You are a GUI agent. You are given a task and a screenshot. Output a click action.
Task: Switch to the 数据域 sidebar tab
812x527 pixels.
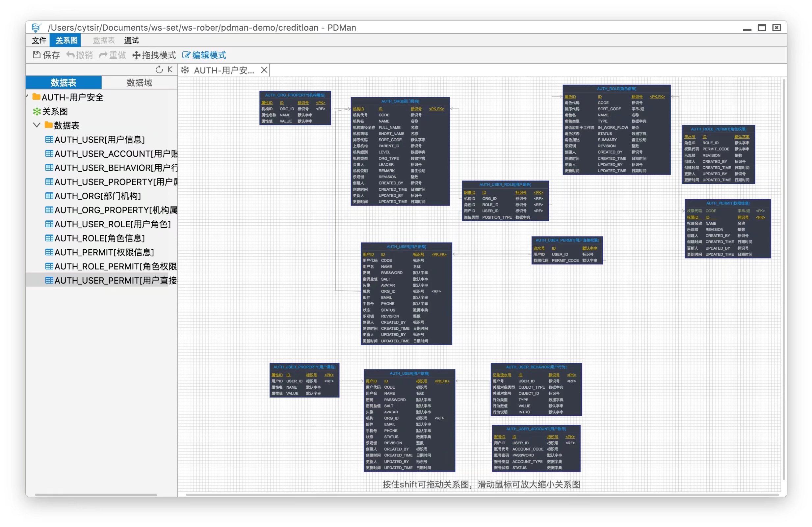(139, 83)
